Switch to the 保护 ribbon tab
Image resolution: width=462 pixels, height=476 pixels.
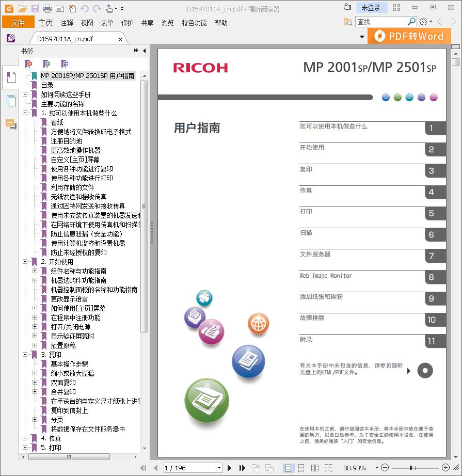(x=127, y=23)
